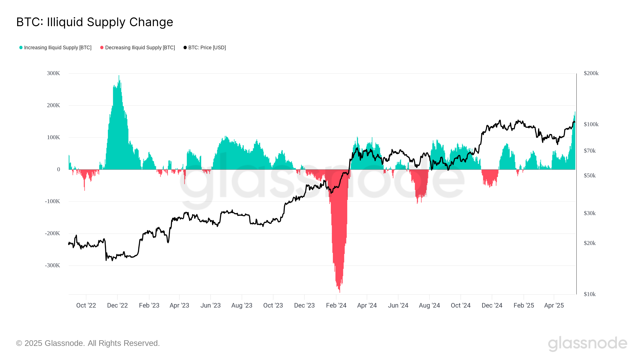Click the black BTC Price legend dot
Image resolution: width=644 pixels, height=362 pixels.
185,47
